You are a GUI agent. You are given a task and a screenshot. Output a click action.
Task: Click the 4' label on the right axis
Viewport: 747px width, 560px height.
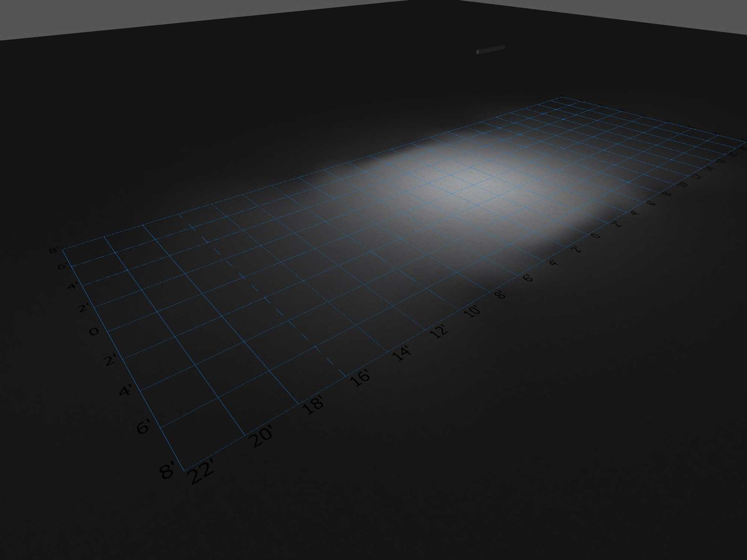633,212
